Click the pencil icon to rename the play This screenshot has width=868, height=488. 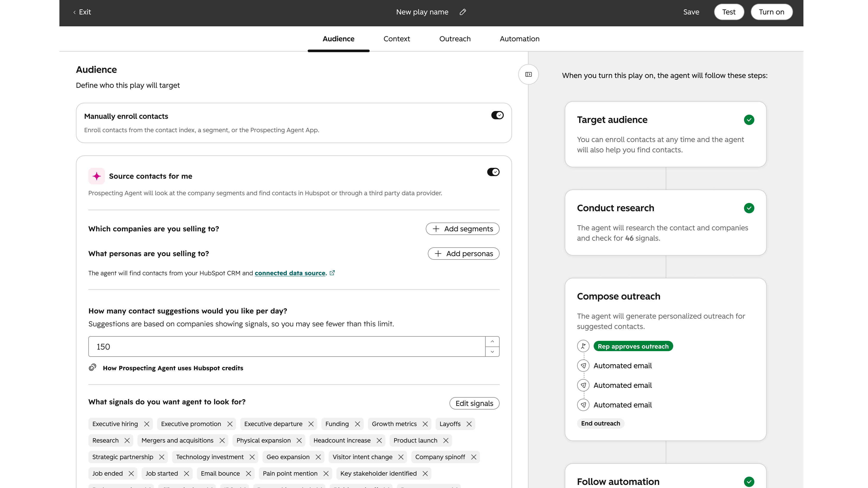pos(463,12)
